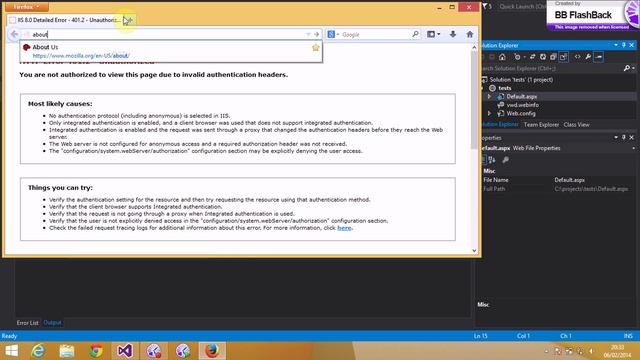Viewport: 640px width, 360px height.
Task: Open the Error List tab in Visual Studio
Action: click(x=27, y=323)
